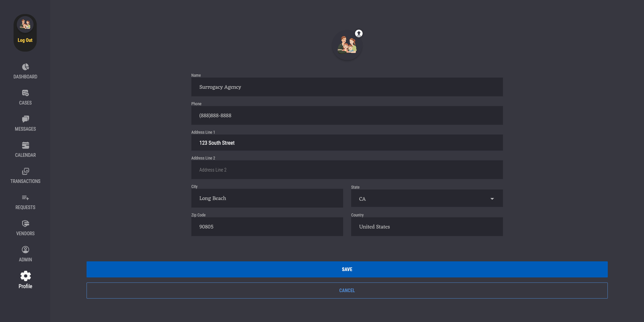This screenshot has height=322, width=644.
Task: Go to Requests list icon
Action: point(25,198)
